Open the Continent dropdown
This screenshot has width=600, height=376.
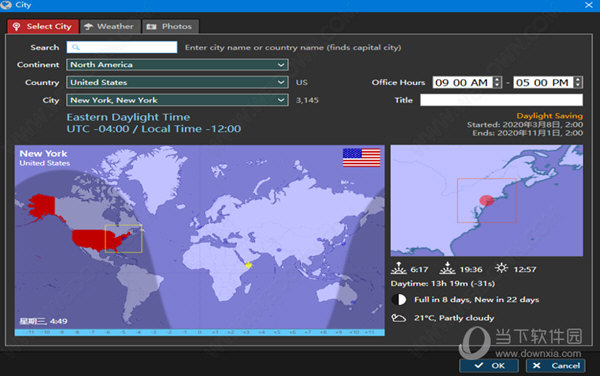tap(177, 65)
